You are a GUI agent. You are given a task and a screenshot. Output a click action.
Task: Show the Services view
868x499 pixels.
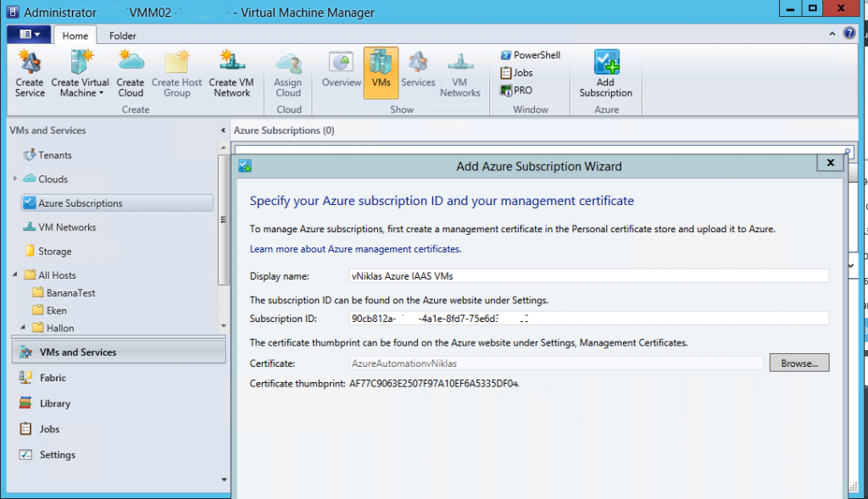[x=418, y=69]
